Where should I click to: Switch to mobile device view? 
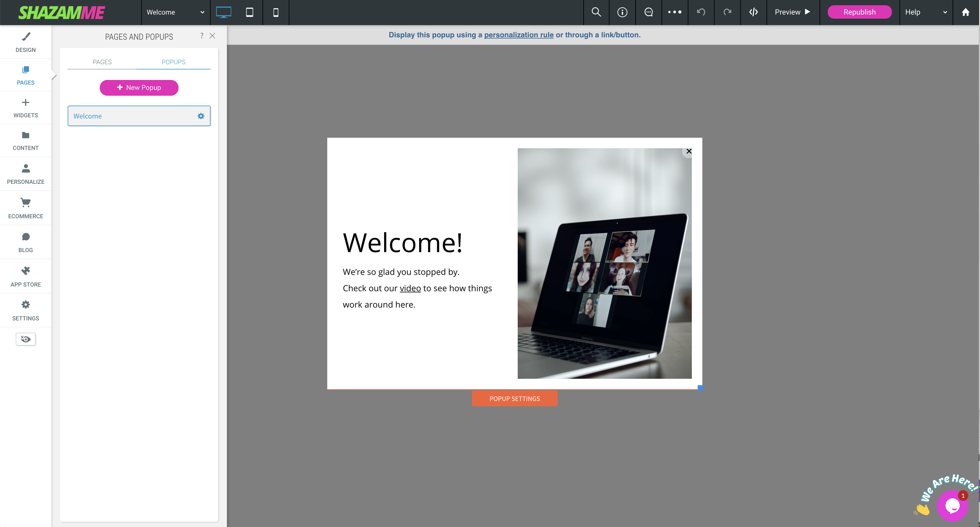[x=276, y=12]
